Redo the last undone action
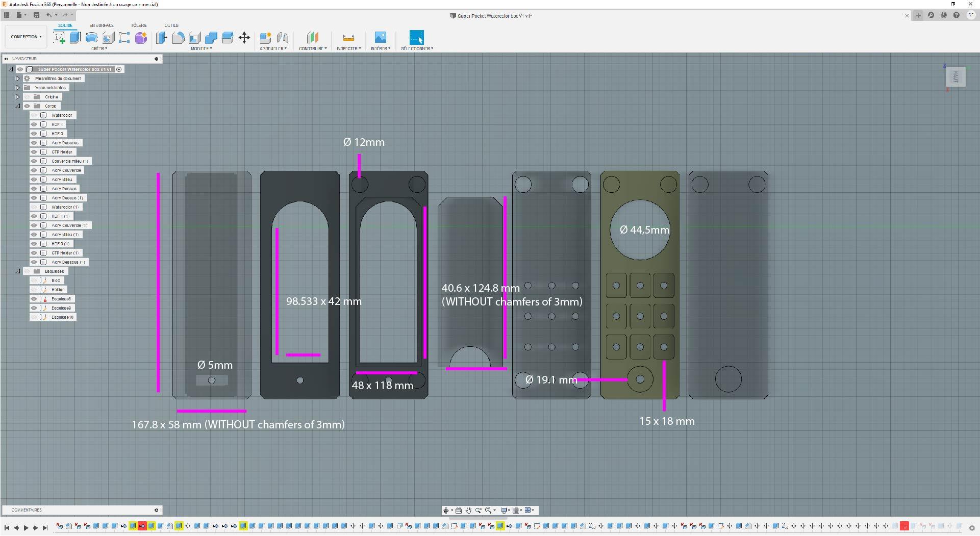This screenshot has height=536, width=980. [x=65, y=15]
